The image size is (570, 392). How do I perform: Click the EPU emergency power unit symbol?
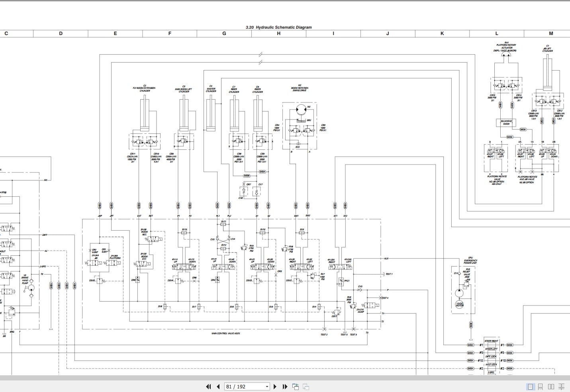[x=463, y=290]
